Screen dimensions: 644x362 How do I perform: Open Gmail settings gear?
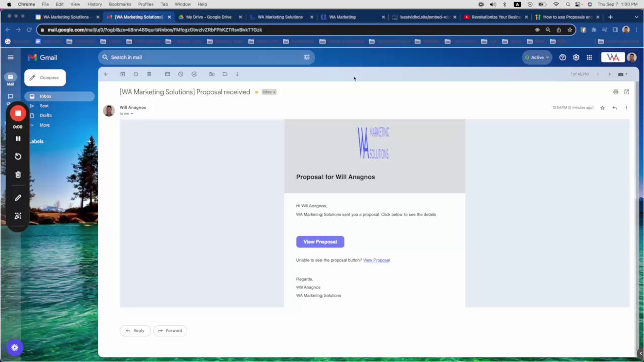click(576, 57)
